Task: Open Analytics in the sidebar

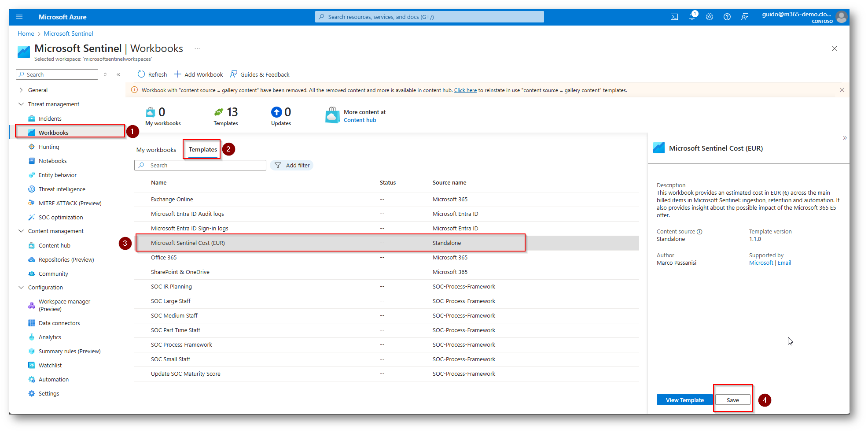Action: point(50,337)
